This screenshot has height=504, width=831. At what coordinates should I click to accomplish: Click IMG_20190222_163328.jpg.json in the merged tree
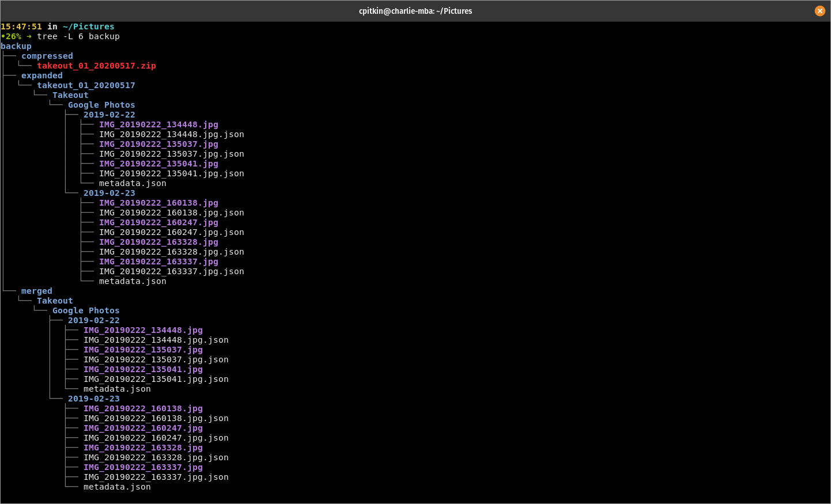click(156, 457)
